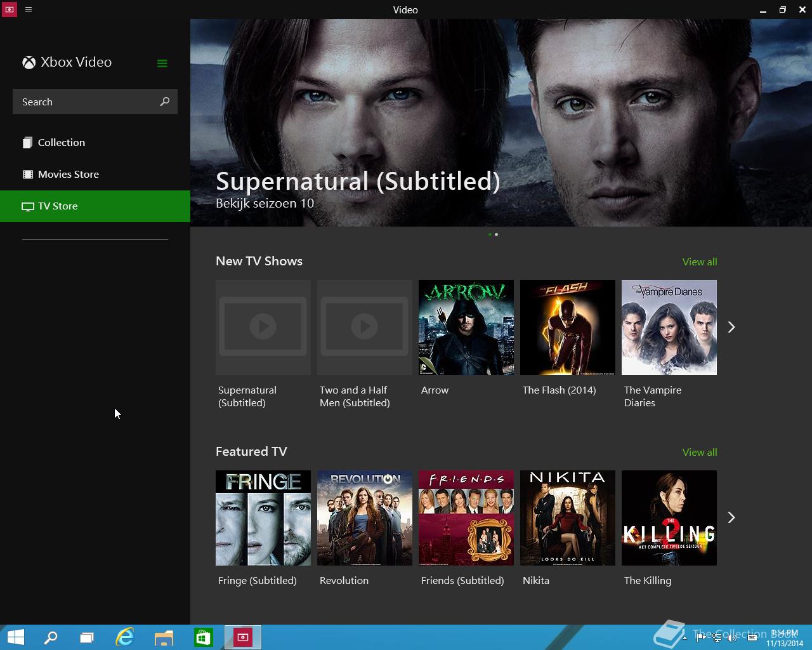Select the first carousel page dot
The image size is (812, 650).
click(490, 234)
